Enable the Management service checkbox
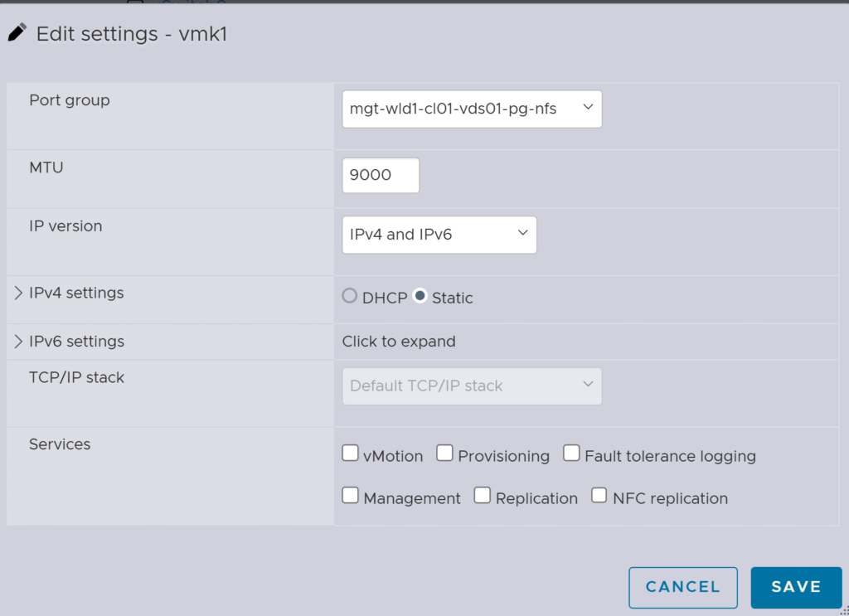This screenshot has height=616, width=849. [350, 496]
